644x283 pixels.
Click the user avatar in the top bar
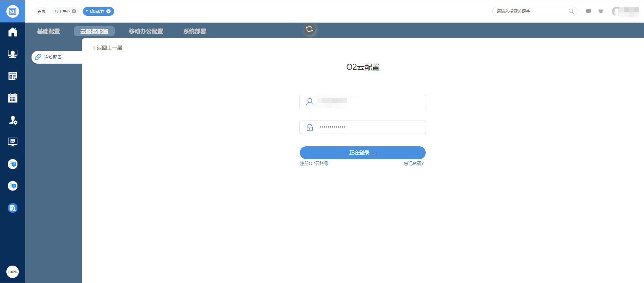point(616,11)
